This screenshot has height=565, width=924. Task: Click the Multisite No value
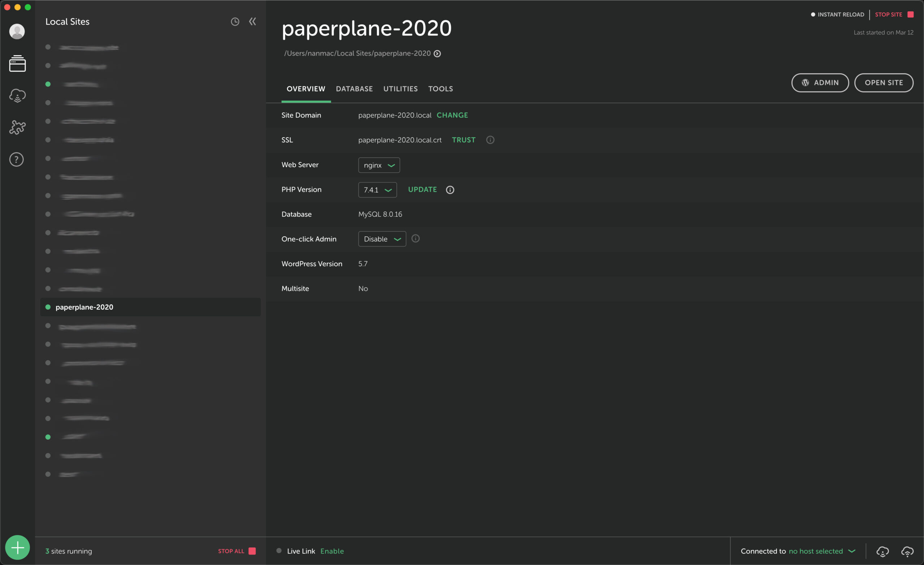tap(363, 289)
